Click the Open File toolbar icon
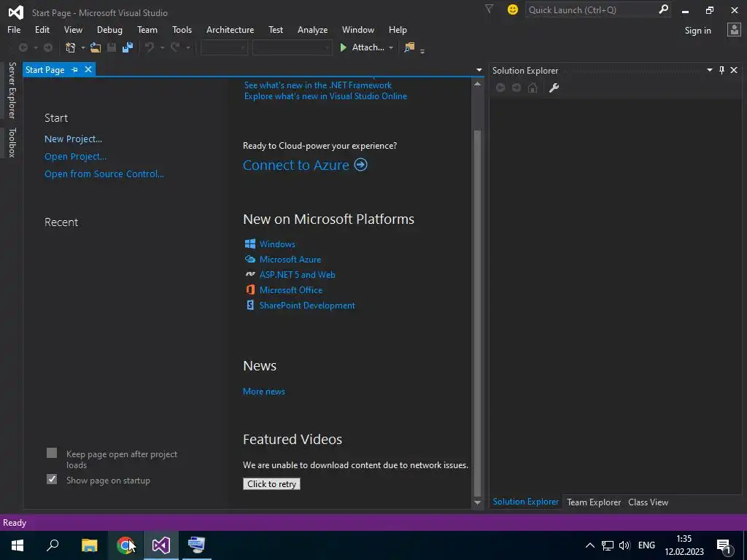Screen dimensions: 747x560 point(96,47)
